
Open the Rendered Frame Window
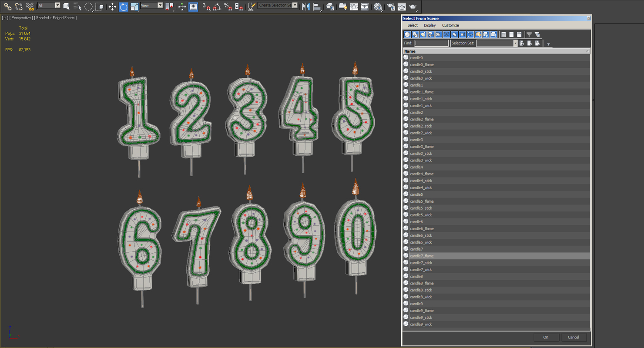(x=402, y=6)
